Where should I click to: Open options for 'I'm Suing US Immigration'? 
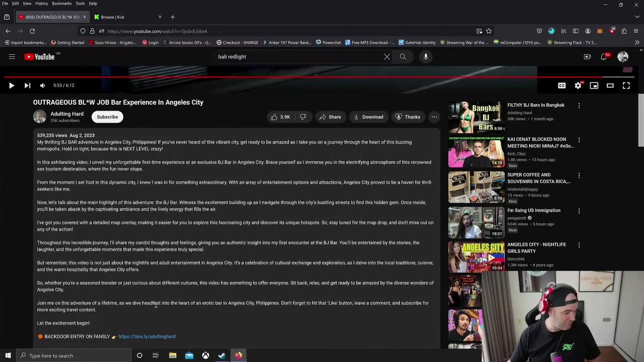pyautogui.click(x=579, y=211)
